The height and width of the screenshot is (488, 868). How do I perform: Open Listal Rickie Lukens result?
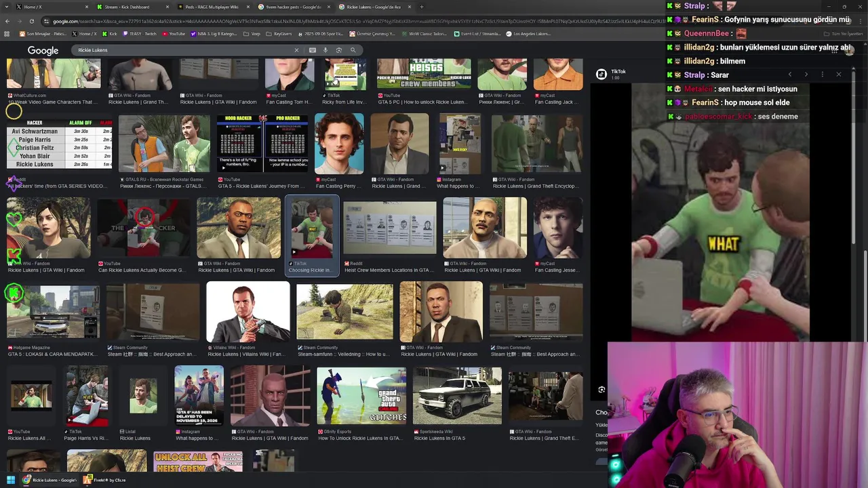point(143,396)
